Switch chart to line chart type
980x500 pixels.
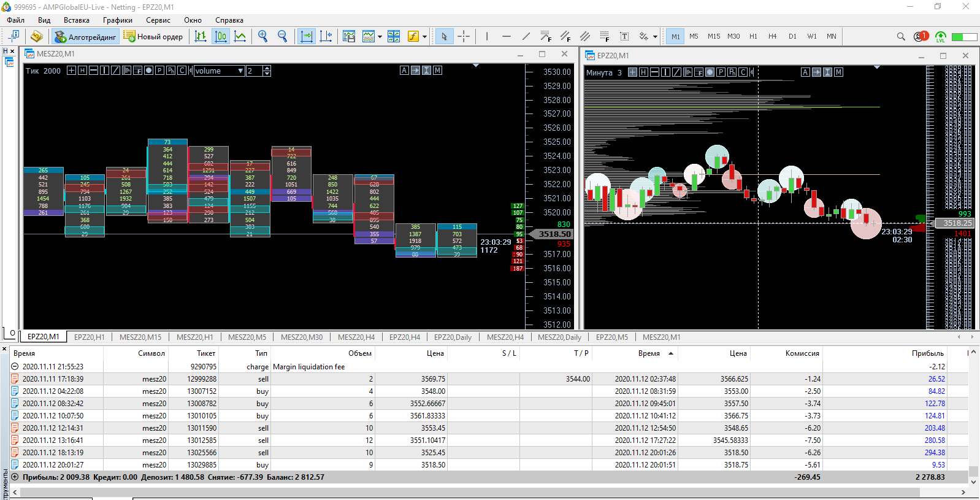240,36
